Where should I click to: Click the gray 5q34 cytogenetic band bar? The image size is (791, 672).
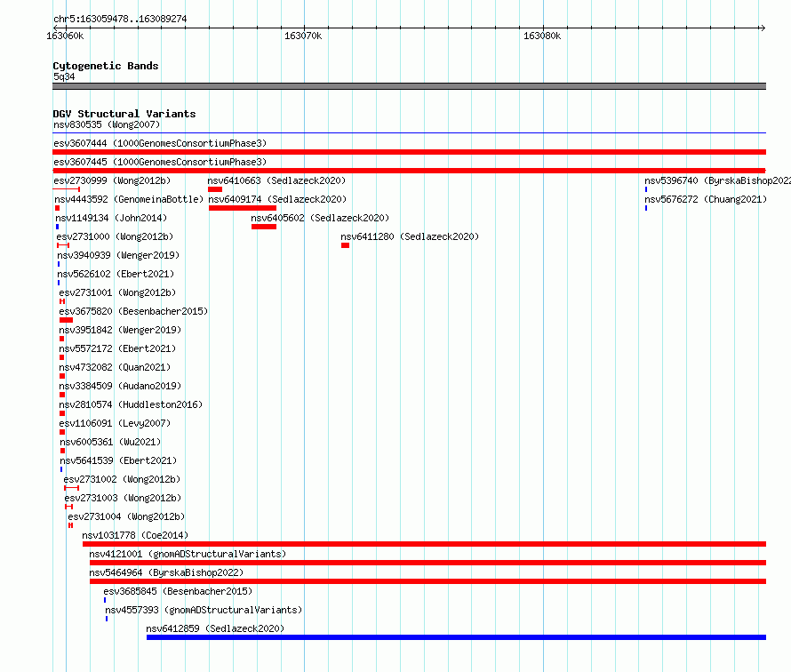409,86
